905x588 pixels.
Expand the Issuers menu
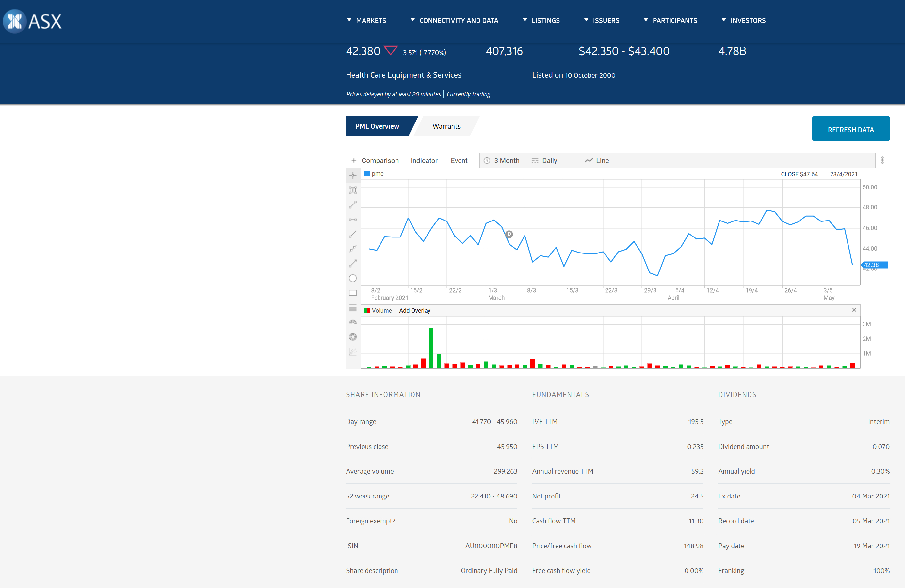601,21
